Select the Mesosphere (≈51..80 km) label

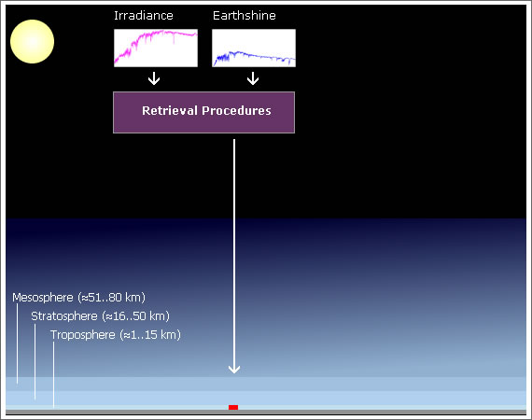(78, 298)
